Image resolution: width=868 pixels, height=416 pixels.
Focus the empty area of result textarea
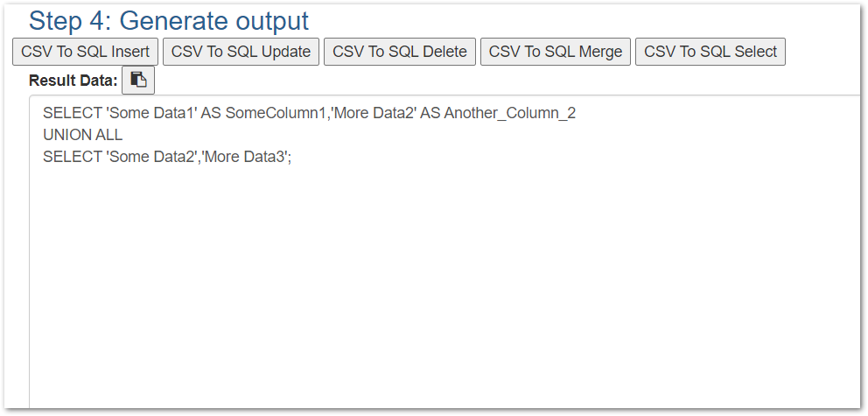pyautogui.click(x=443, y=288)
